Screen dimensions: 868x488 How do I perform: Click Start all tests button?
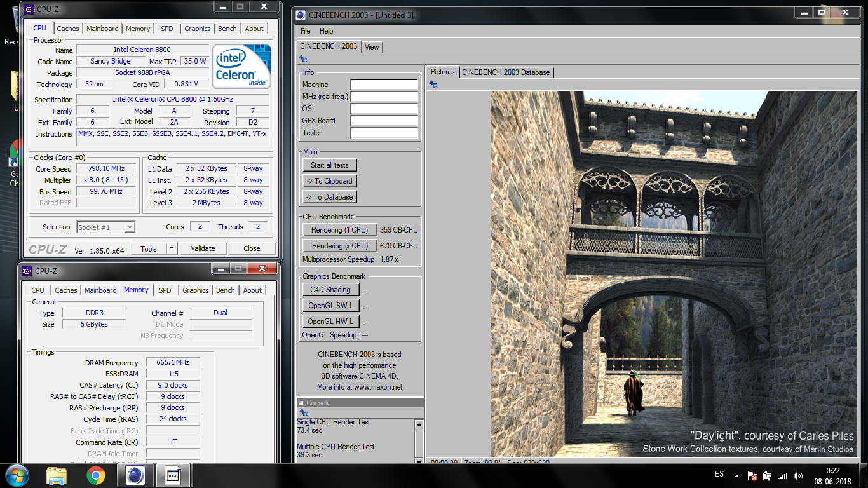pyautogui.click(x=330, y=165)
